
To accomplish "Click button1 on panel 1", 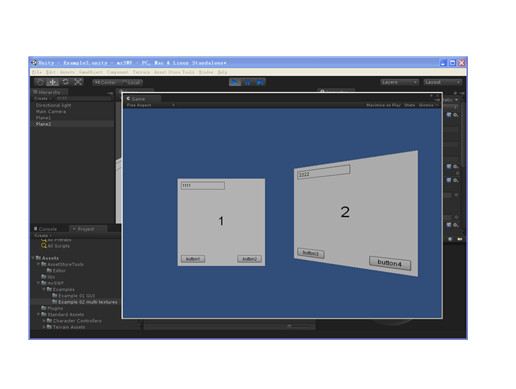I will point(193,259).
